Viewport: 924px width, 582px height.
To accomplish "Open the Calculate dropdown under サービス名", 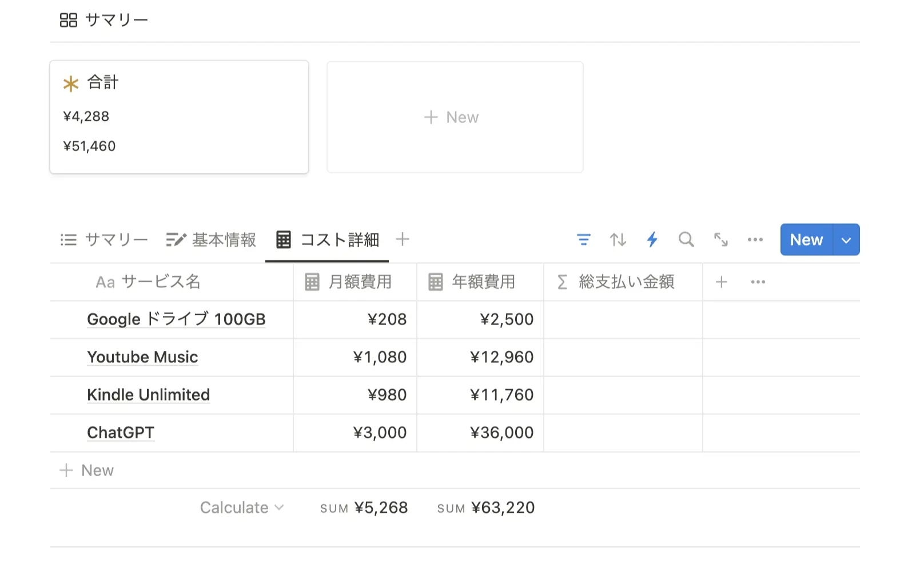I will click(x=242, y=508).
